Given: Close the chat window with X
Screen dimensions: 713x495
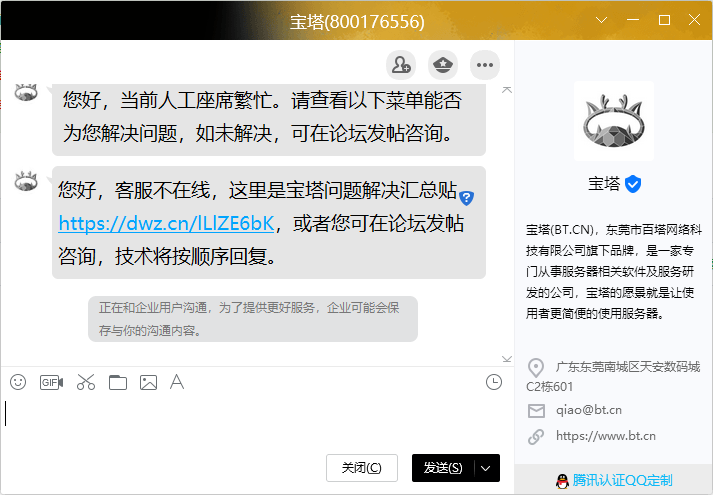Looking at the screenshot, I should tap(694, 20).
